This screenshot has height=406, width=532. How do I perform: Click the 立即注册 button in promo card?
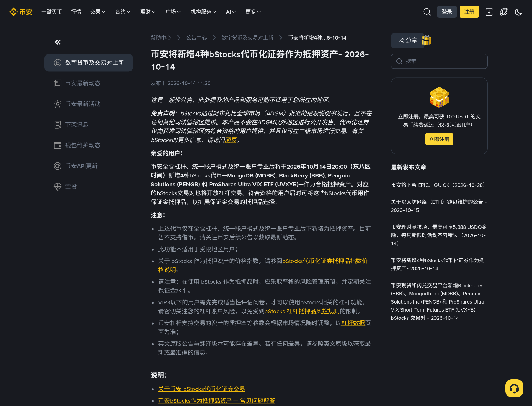click(x=439, y=139)
